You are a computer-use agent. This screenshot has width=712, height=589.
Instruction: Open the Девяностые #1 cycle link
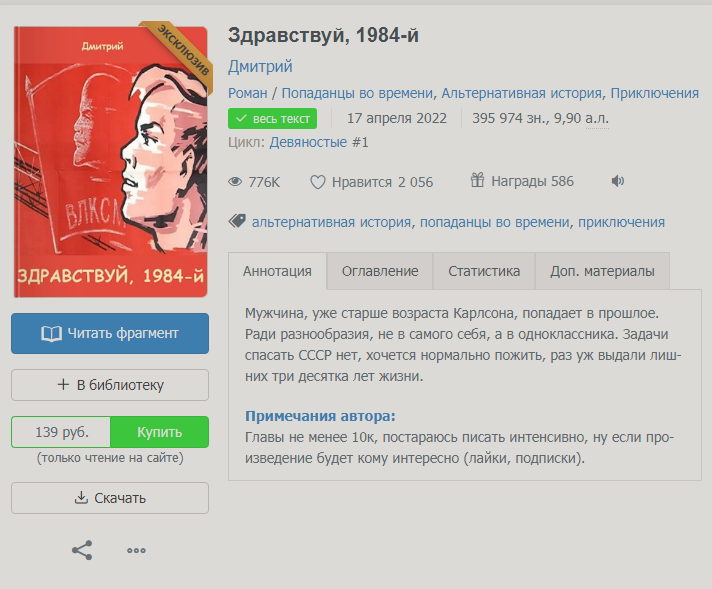click(x=319, y=142)
